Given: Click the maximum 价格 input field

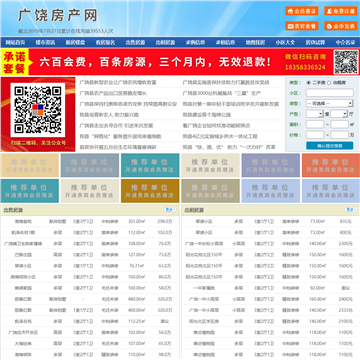Looking at the screenshot, I should point(339,135).
